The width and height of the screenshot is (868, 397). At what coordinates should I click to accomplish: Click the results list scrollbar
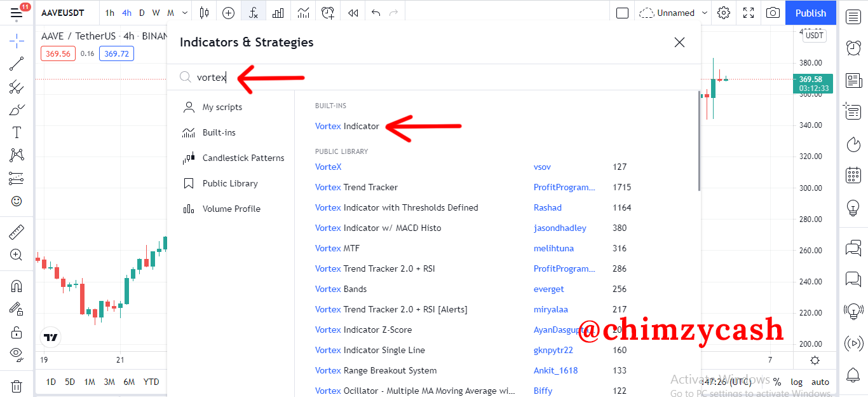[x=698, y=141]
